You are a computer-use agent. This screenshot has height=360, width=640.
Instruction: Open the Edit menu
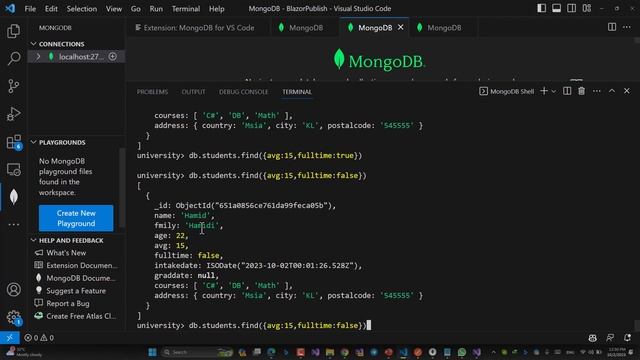(51, 9)
